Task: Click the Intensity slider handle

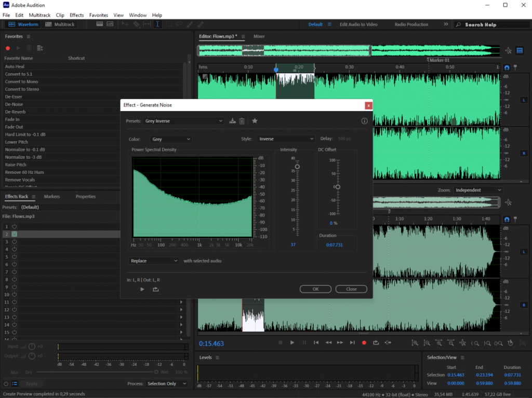Action: [297, 167]
